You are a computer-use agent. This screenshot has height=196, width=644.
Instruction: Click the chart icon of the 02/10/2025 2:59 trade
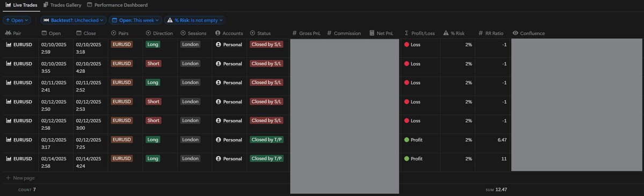pyautogui.click(x=9, y=45)
